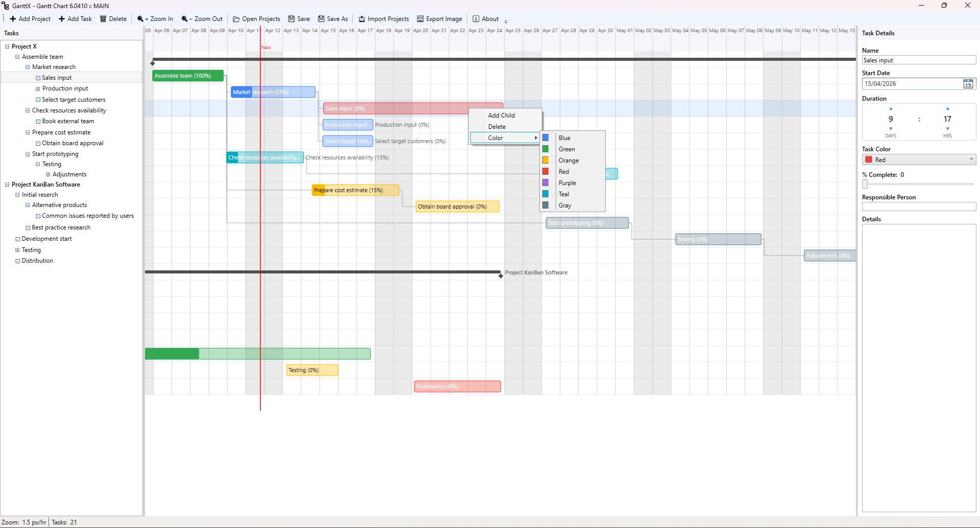Image resolution: width=980 pixels, height=528 pixels.
Task: Pick Purple from the color submenu
Action: point(572,183)
